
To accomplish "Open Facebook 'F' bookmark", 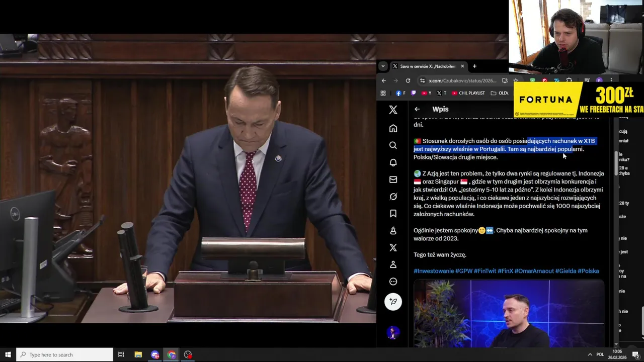I will click(x=400, y=93).
